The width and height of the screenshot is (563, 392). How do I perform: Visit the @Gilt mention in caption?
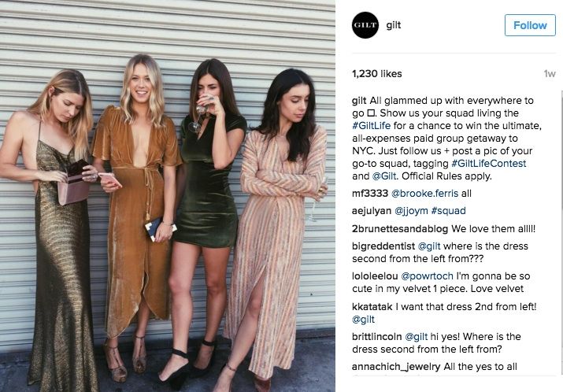(384, 176)
